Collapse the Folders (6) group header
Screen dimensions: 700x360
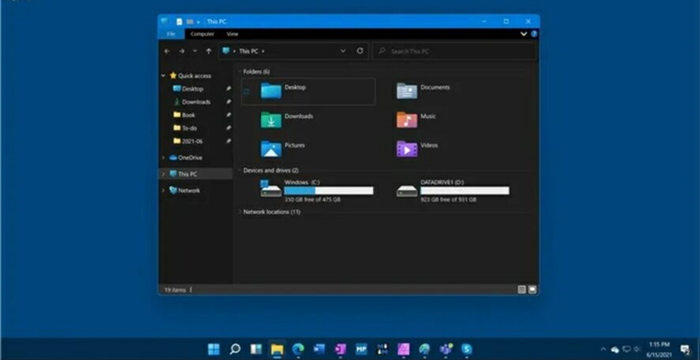[x=240, y=71]
